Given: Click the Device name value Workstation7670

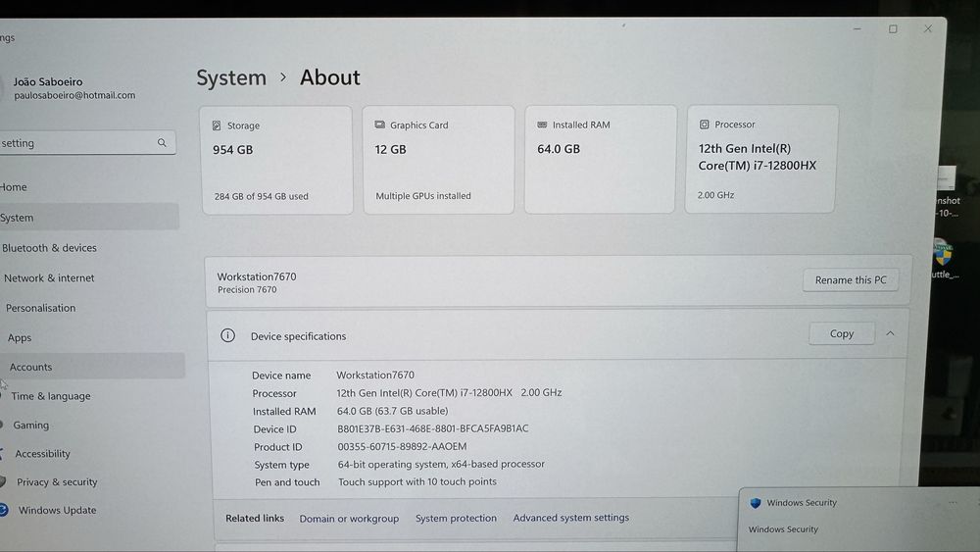Looking at the screenshot, I should point(375,375).
